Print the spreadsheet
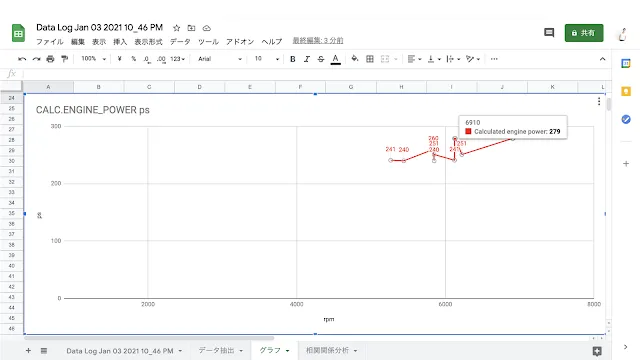 pos(50,59)
